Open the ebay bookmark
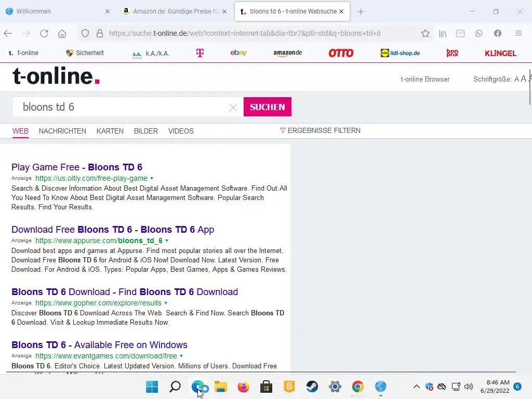This screenshot has height=399, width=532. [x=238, y=52]
